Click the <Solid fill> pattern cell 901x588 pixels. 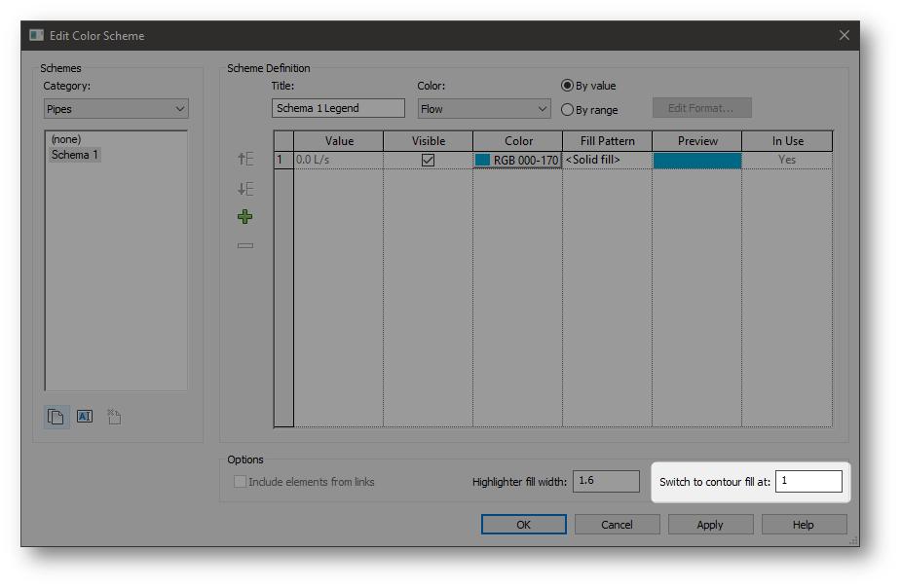tap(608, 161)
